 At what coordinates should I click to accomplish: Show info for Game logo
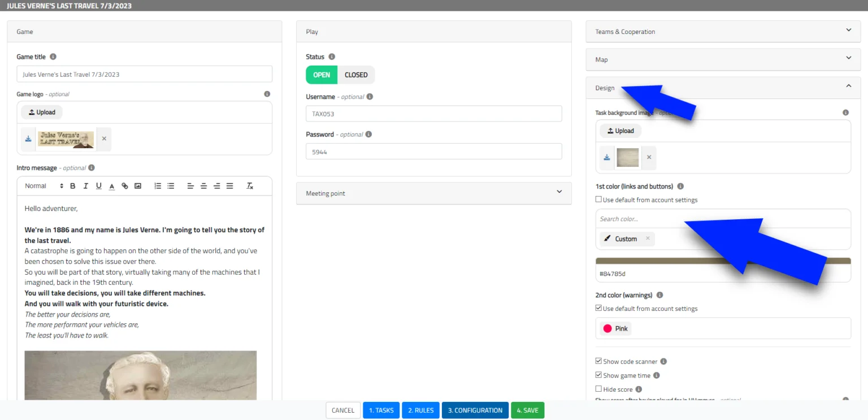click(267, 94)
